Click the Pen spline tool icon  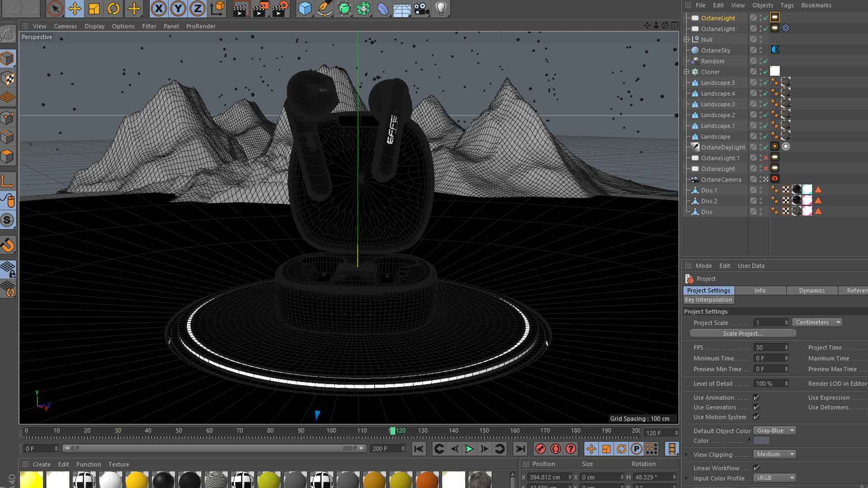click(x=325, y=8)
